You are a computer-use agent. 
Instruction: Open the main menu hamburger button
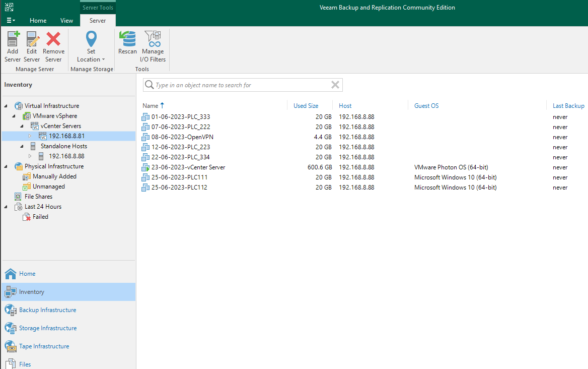pyautogui.click(x=11, y=20)
